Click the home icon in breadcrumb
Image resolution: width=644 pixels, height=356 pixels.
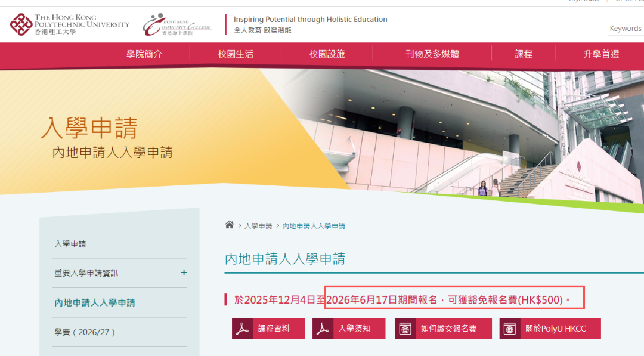pyautogui.click(x=230, y=225)
